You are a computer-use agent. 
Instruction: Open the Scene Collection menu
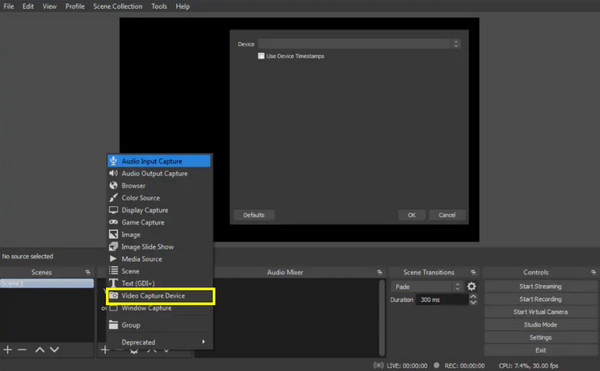coord(117,7)
